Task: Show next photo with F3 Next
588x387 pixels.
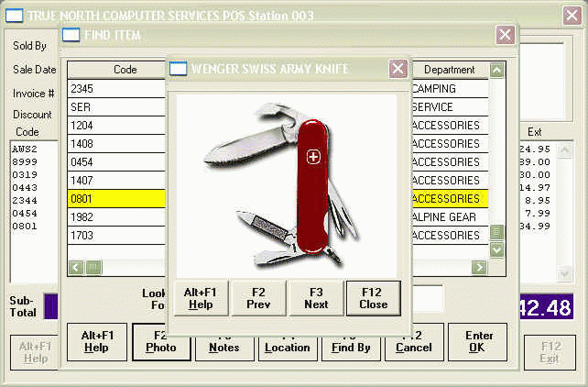Action: tap(316, 298)
